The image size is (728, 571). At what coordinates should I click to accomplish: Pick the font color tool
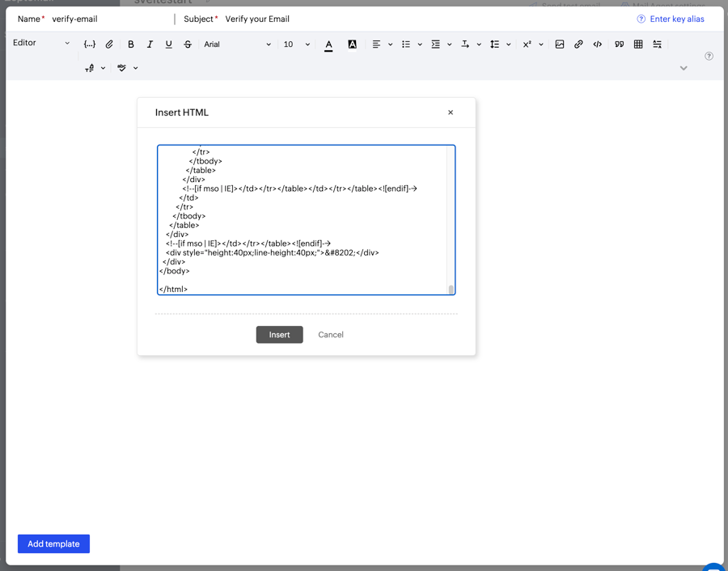tap(328, 44)
